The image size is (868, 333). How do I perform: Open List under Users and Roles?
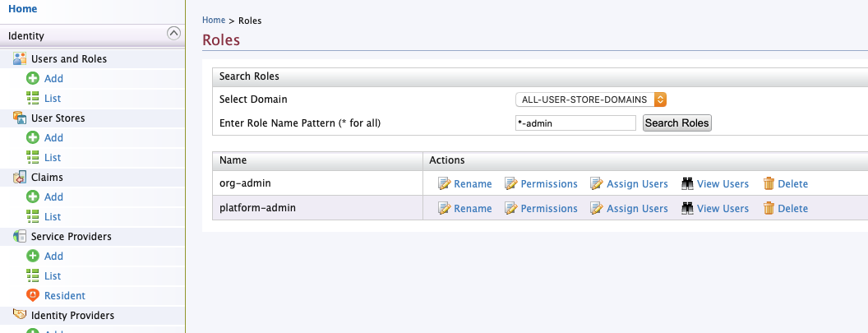53,99
